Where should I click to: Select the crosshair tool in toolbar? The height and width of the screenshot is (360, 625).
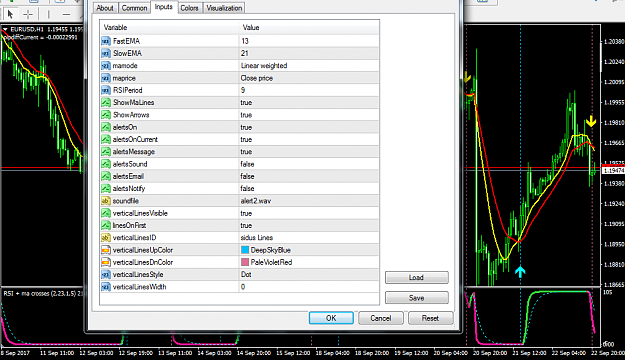tap(28, 14)
